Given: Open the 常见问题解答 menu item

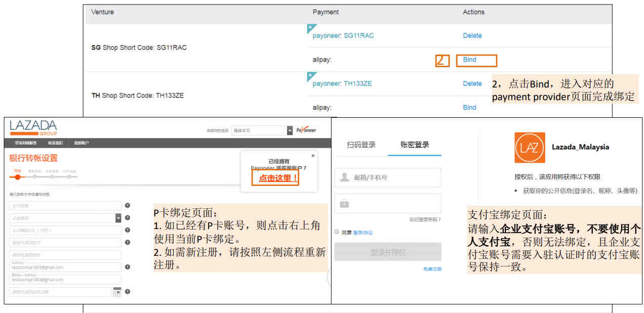Looking at the screenshot, I should 25,143.
